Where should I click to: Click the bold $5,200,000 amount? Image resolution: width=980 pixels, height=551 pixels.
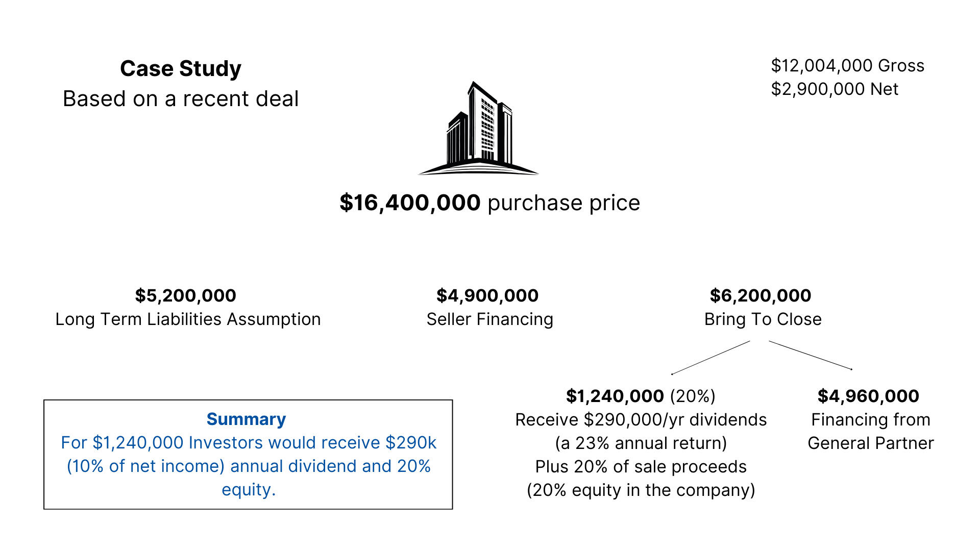click(x=186, y=295)
